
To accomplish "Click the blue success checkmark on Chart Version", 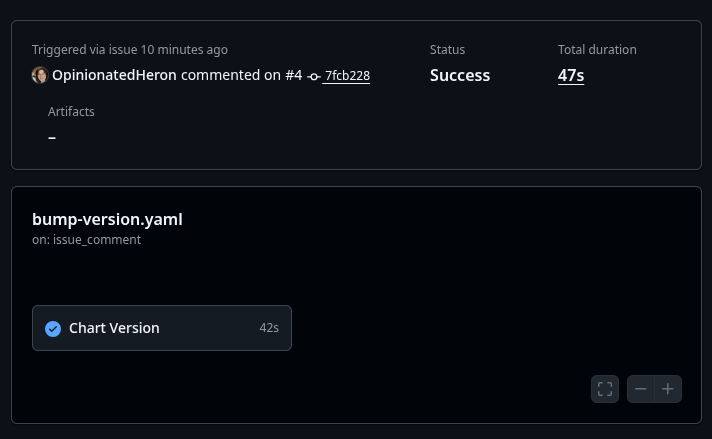I will pos(53,328).
